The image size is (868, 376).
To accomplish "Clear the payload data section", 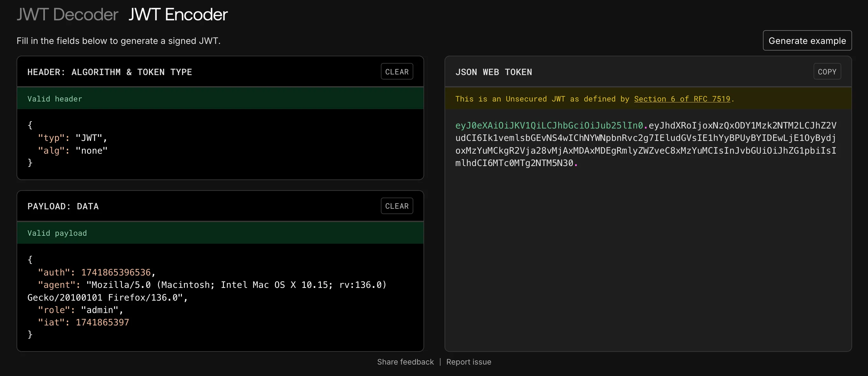I will pos(397,206).
